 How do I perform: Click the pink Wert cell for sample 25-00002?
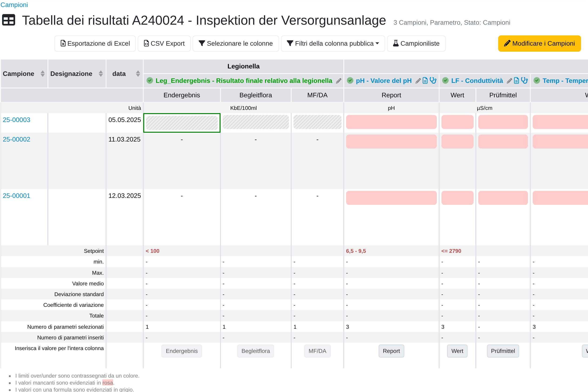[457, 142]
